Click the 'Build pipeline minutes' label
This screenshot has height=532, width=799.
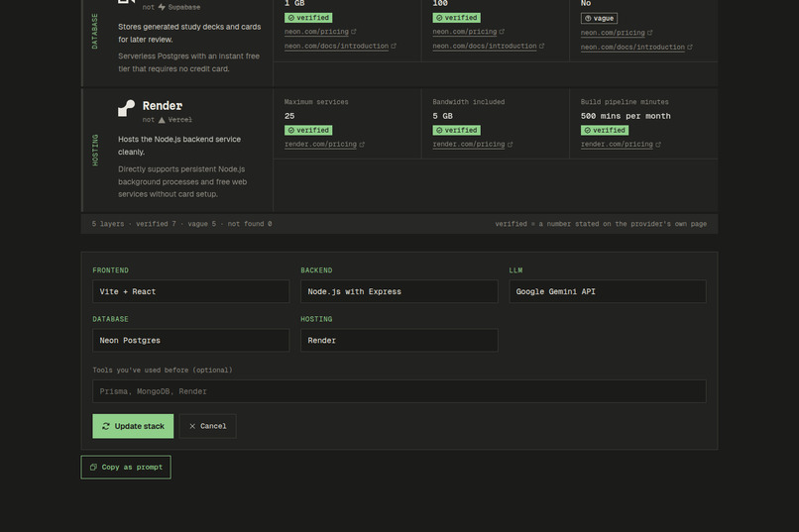click(x=625, y=102)
